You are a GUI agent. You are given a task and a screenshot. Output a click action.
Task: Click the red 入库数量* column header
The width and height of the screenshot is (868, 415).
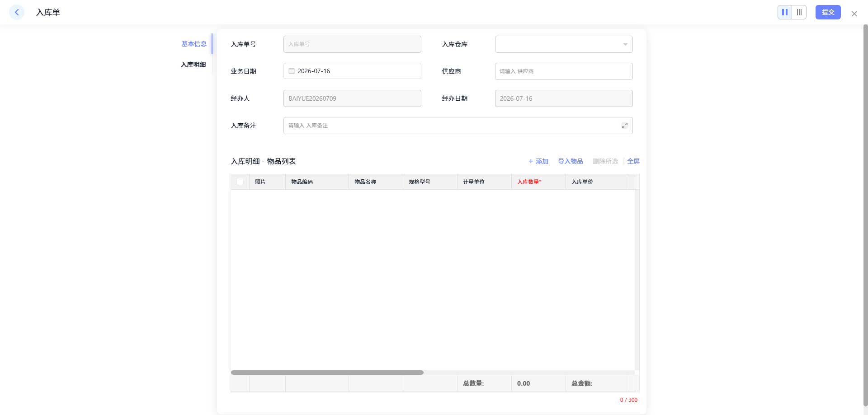[538, 182]
